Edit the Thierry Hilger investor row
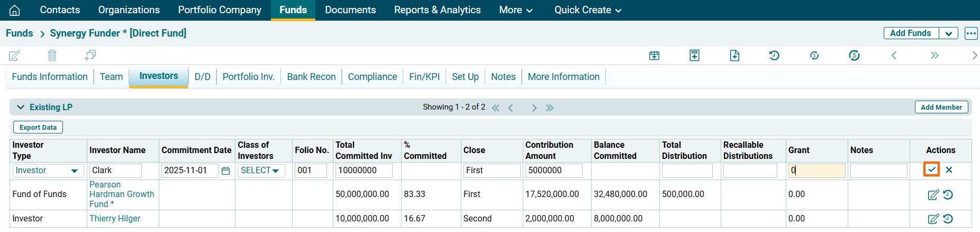 pyautogui.click(x=933, y=219)
